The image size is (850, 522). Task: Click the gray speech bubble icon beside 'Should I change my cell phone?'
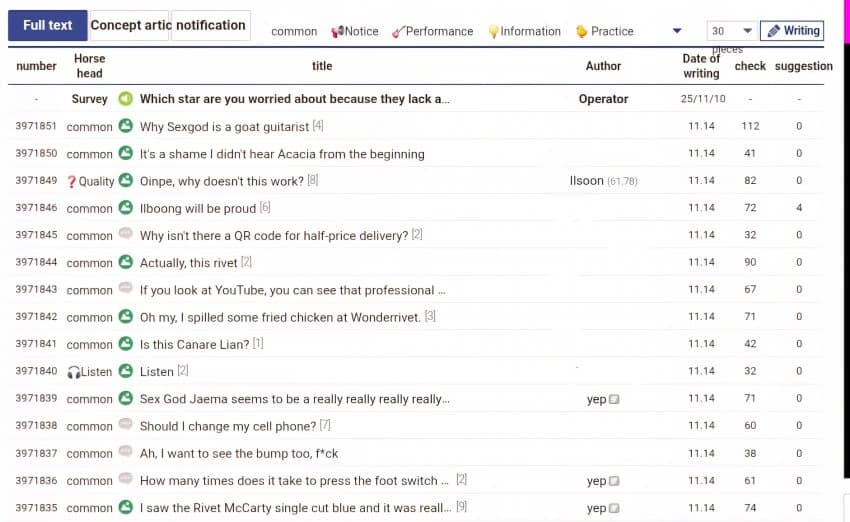point(125,426)
